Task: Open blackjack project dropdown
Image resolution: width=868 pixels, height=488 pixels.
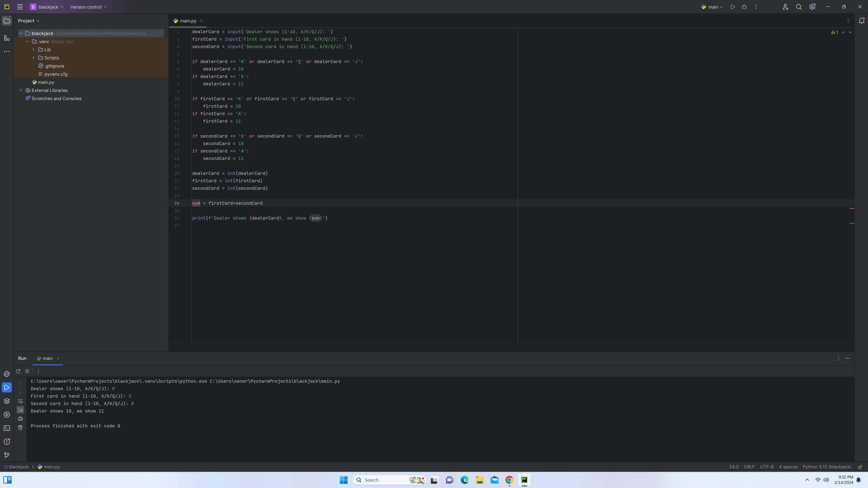Action: pyautogui.click(x=47, y=7)
